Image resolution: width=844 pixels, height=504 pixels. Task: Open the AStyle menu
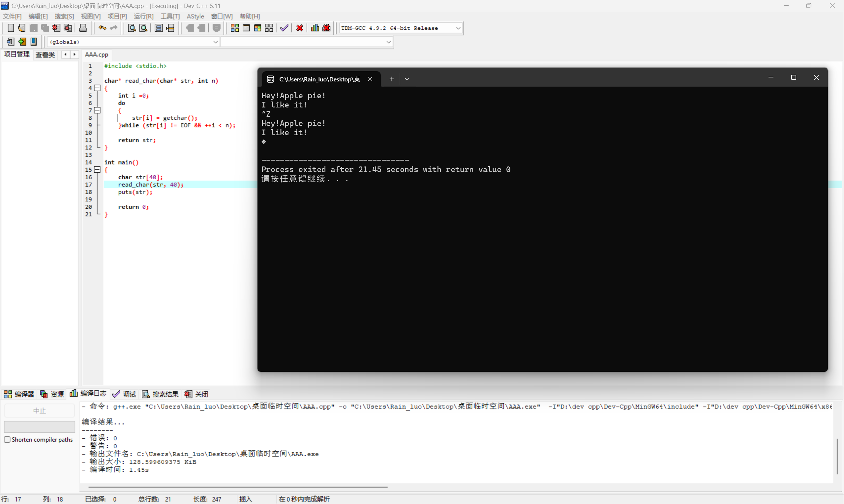click(195, 16)
